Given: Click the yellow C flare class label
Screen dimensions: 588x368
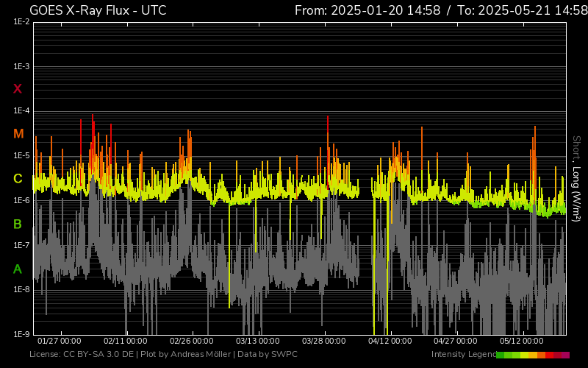Looking at the screenshot, I should pos(18,179).
